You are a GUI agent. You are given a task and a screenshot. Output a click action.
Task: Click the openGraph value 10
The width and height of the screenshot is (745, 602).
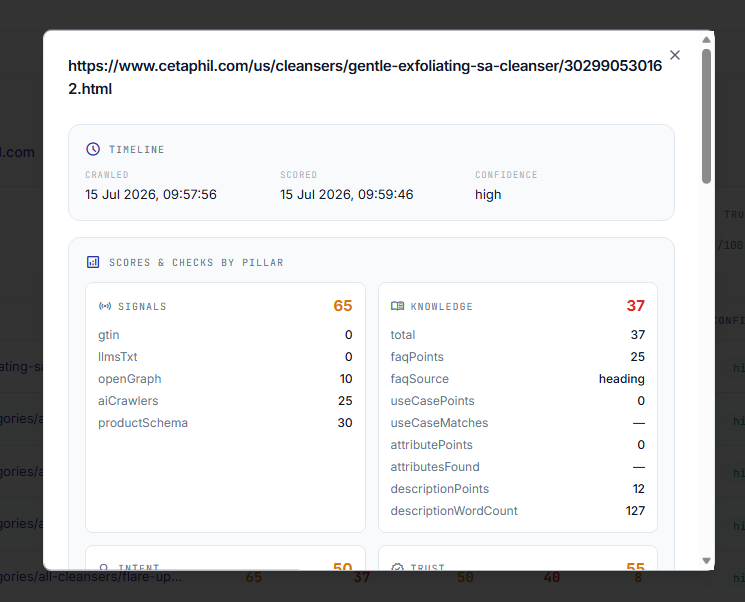(346, 379)
